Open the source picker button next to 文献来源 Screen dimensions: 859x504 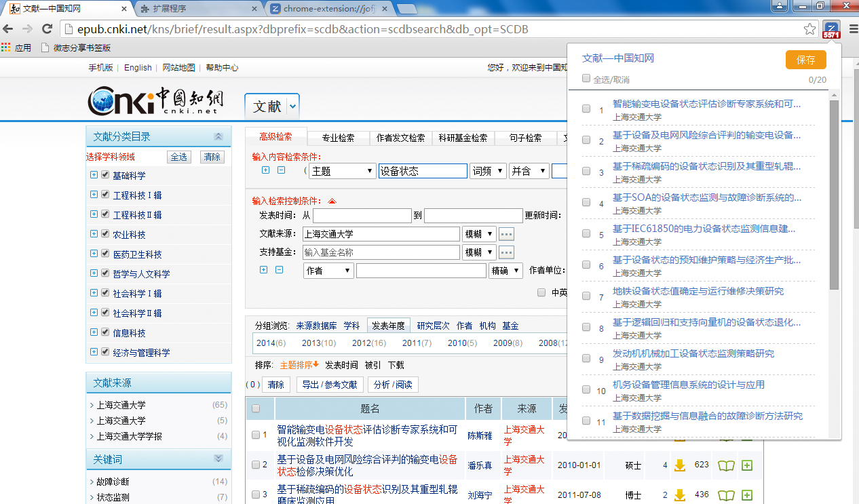507,234
